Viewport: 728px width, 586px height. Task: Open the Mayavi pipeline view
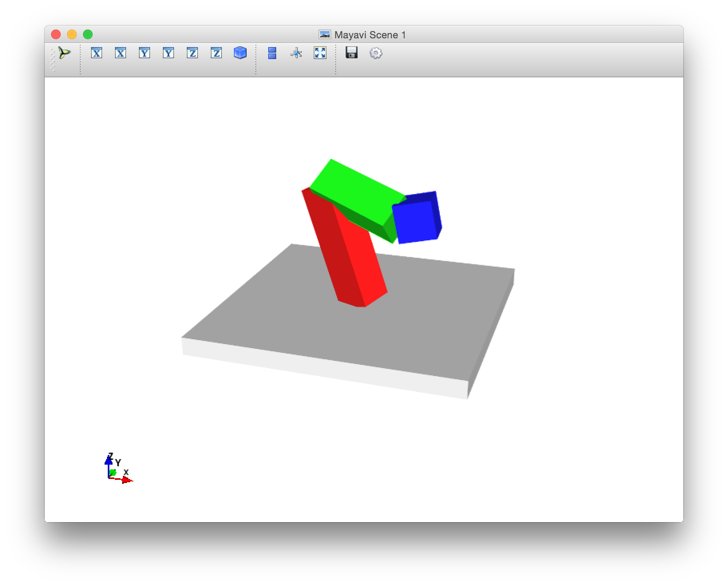tap(64, 53)
